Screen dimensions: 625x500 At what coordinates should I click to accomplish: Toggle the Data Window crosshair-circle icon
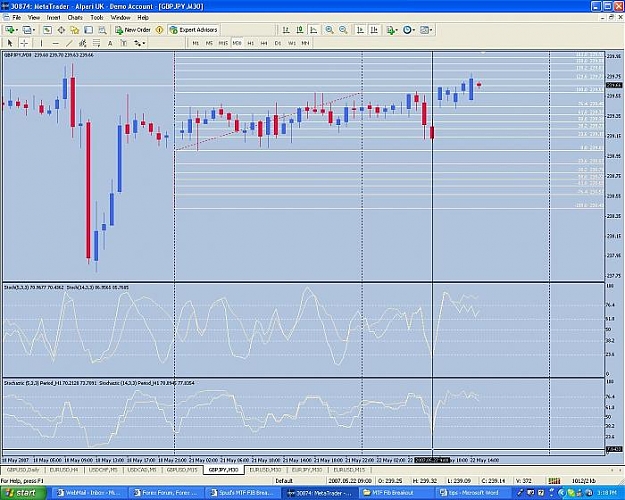(x=61, y=30)
